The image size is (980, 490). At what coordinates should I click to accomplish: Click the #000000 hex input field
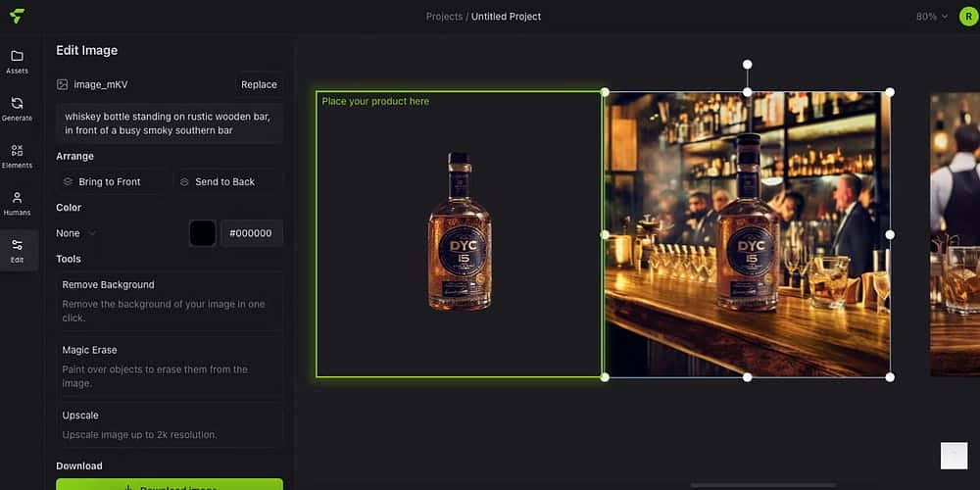click(251, 233)
